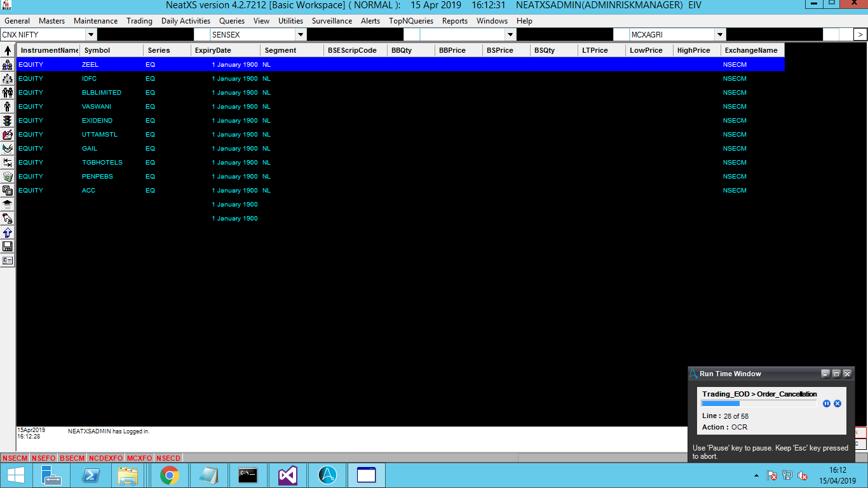Select the ACC symbol row

[x=401, y=191]
